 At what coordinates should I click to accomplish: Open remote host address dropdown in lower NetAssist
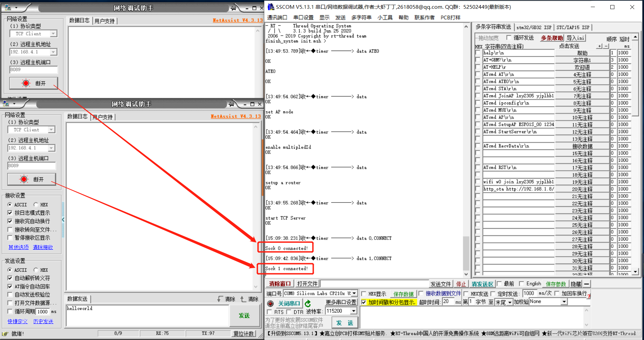coord(52,148)
